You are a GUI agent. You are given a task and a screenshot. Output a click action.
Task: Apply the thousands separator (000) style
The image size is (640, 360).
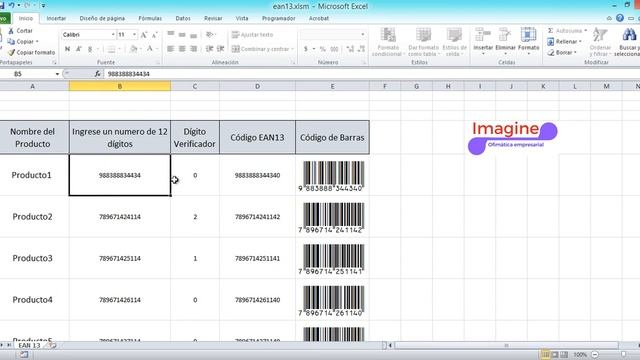click(x=334, y=49)
